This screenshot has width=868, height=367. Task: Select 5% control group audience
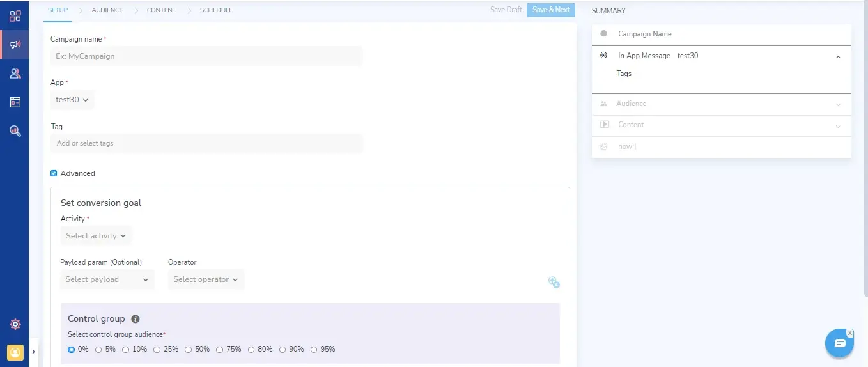[x=98, y=350]
